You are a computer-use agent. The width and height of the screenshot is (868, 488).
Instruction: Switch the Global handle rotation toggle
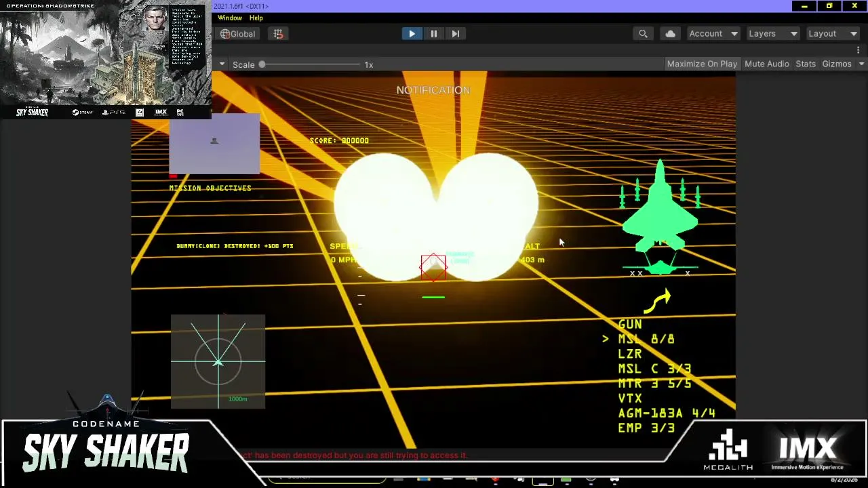[238, 34]
